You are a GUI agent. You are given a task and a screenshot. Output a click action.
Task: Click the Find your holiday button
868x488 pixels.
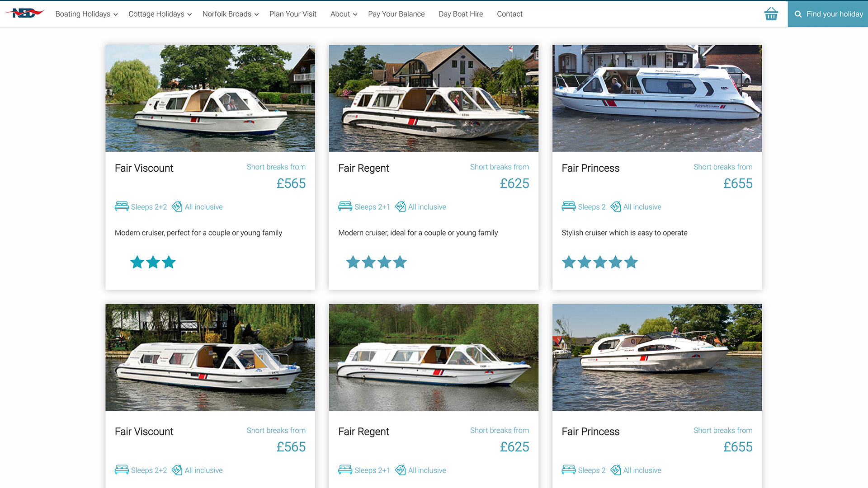tap(827, 14)
